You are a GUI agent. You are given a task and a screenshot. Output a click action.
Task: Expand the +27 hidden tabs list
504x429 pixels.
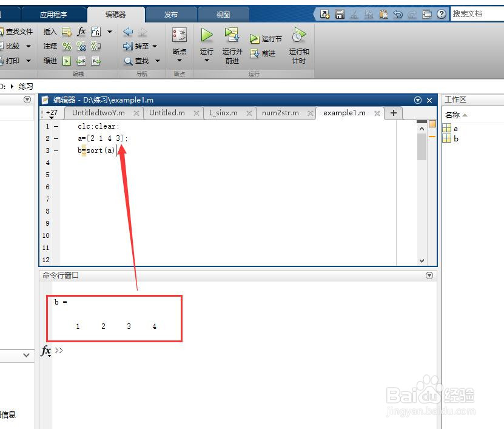[x=52, y=113]
